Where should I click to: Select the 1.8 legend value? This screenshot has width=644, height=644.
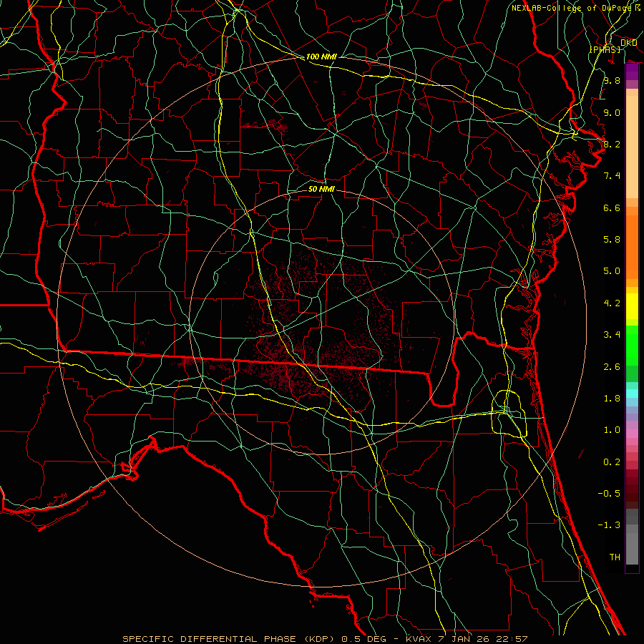[612, 399]
